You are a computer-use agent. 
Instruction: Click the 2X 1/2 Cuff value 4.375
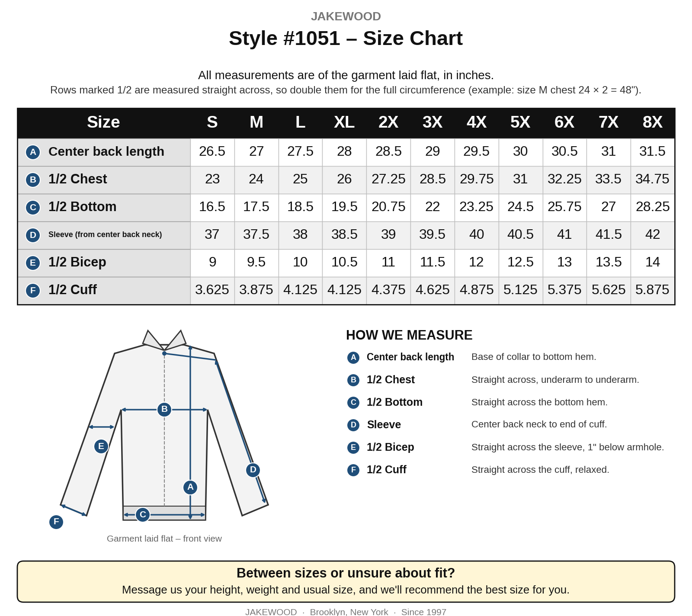[x=388, y=290]
